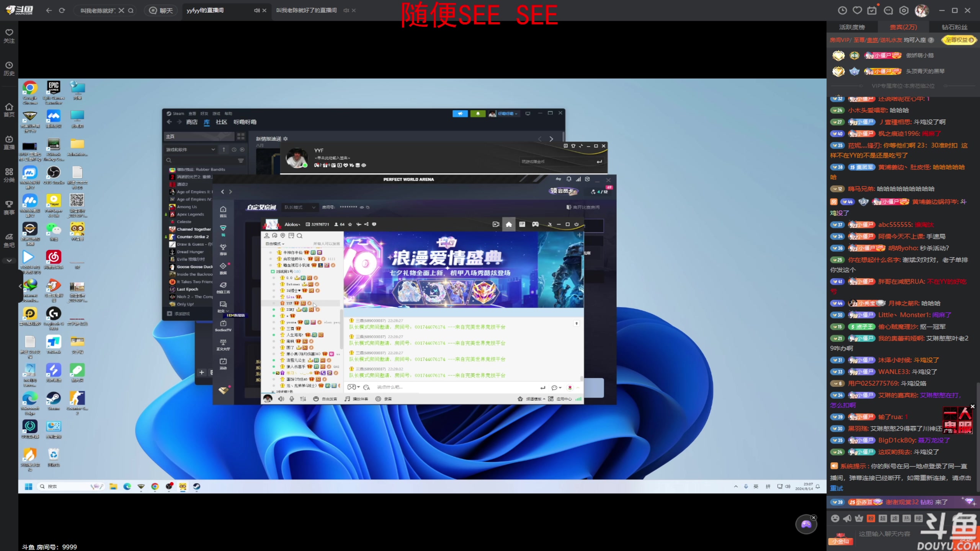Close the red 一人 promo sticker in the chat
The width and height of the screenshot is (980, 551).
[x=973, y=406]
